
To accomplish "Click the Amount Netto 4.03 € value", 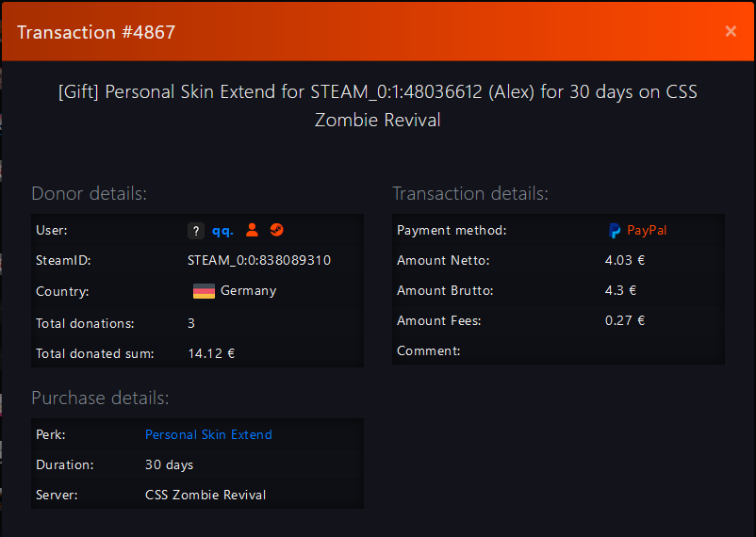I will tap(625, 260).
